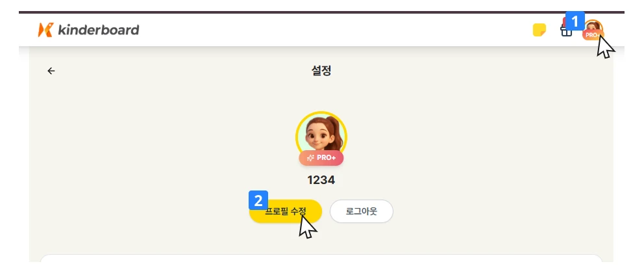Click the large profile picture with yellow ring

click(321, 135)
